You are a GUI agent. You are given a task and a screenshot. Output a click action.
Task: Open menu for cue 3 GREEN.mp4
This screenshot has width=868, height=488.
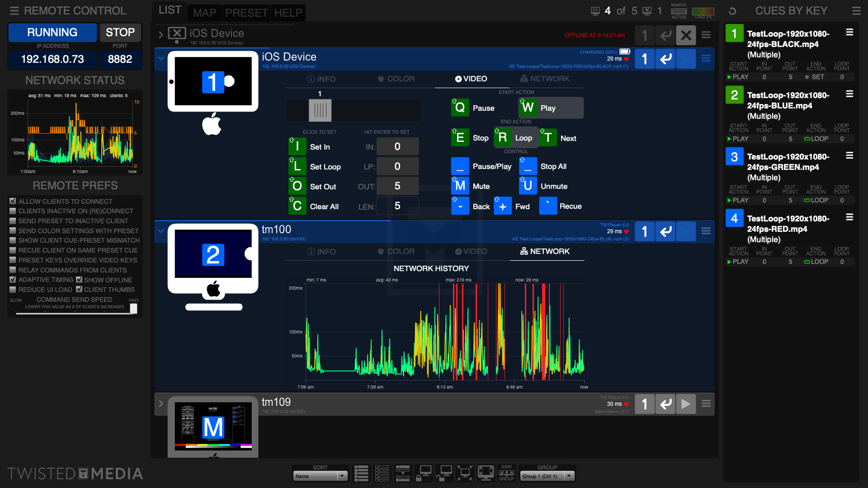(x=849, y=155)
